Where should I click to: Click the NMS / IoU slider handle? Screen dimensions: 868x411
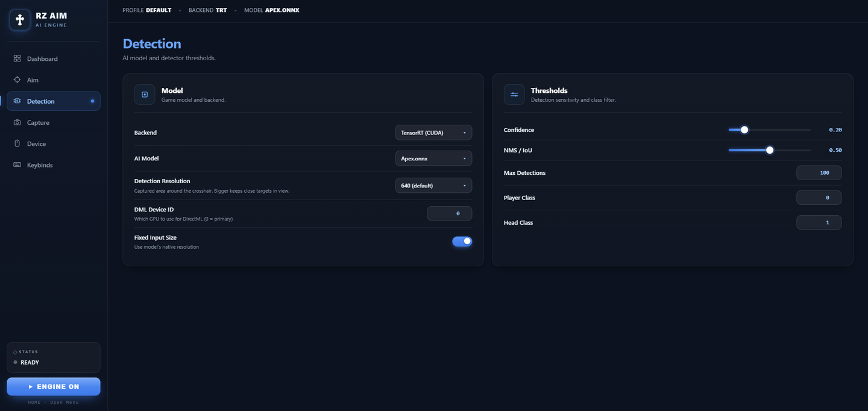(770, 150)
